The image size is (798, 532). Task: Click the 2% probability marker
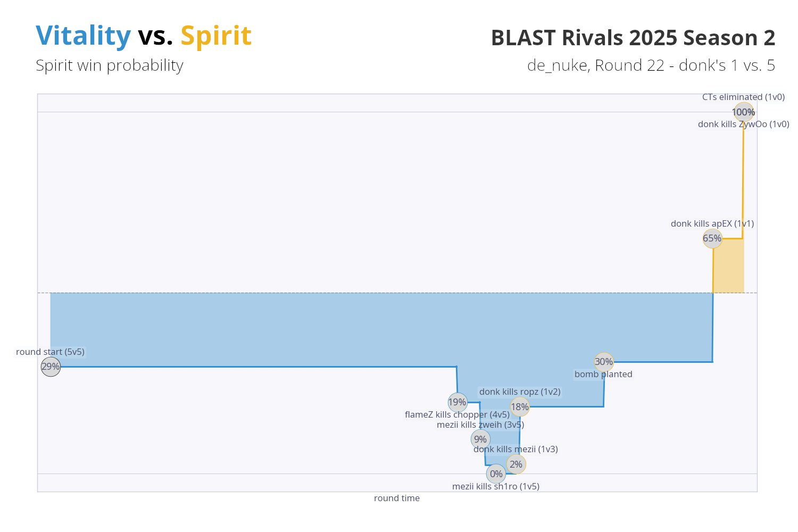516,464
